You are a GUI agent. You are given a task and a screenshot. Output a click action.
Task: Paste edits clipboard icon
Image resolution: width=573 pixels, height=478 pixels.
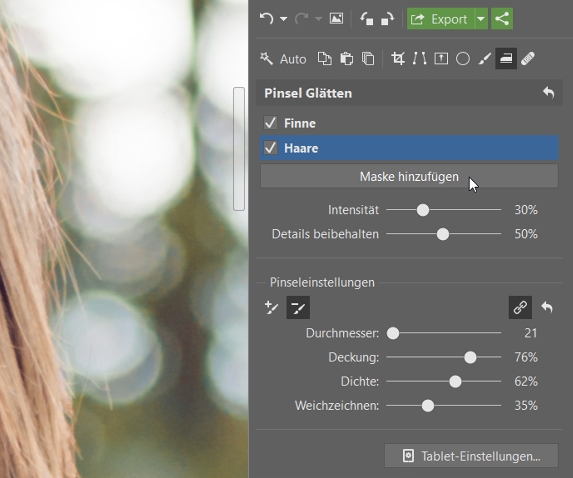pos(346,58)
